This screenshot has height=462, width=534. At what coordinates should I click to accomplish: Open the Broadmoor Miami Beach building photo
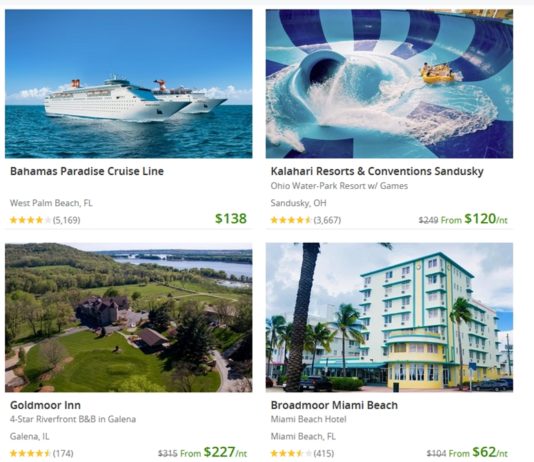[x=389, y=317]
